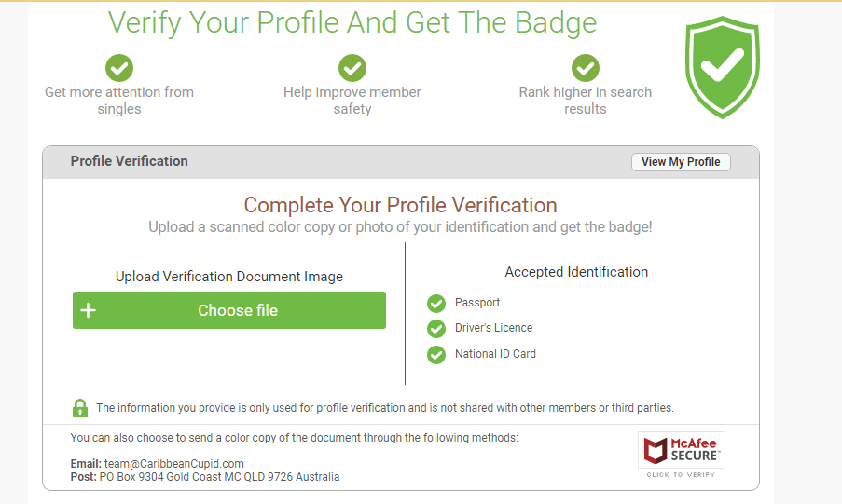
Task: Click checkmark icon above 'Get more attention'
Action: (119, 68)
